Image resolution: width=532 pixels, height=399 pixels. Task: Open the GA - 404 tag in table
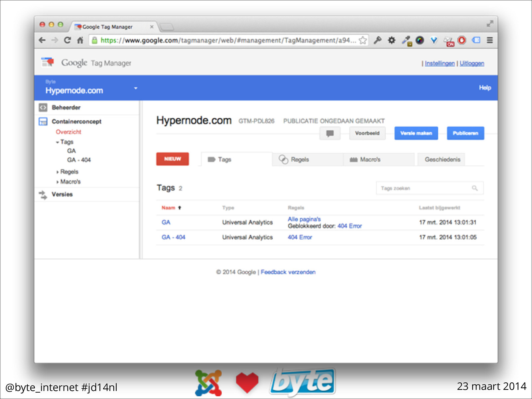click(x=173, y=237)
